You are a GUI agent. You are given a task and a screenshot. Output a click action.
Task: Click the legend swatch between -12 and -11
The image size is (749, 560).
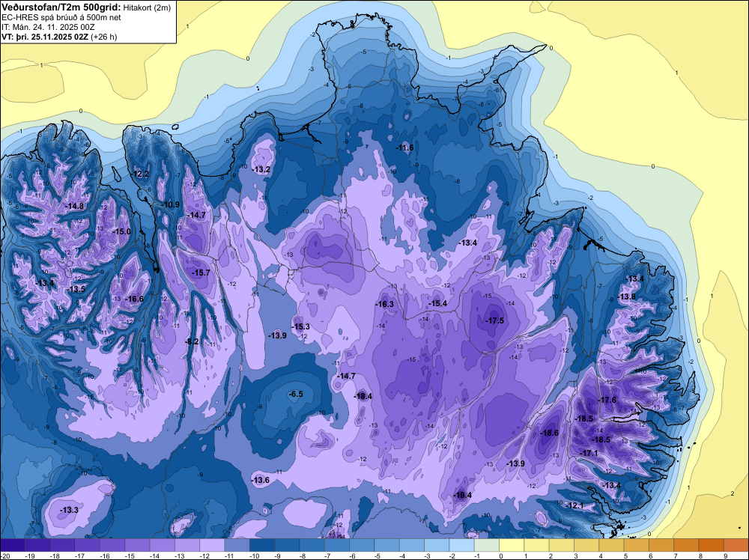pyautogui.click(x=212, y=545)
